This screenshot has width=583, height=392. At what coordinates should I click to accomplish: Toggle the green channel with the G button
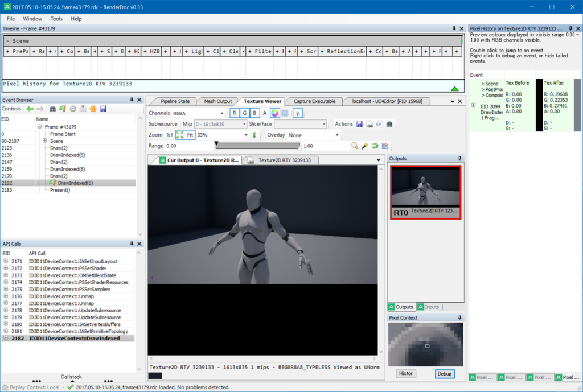(x=244, y=113)
